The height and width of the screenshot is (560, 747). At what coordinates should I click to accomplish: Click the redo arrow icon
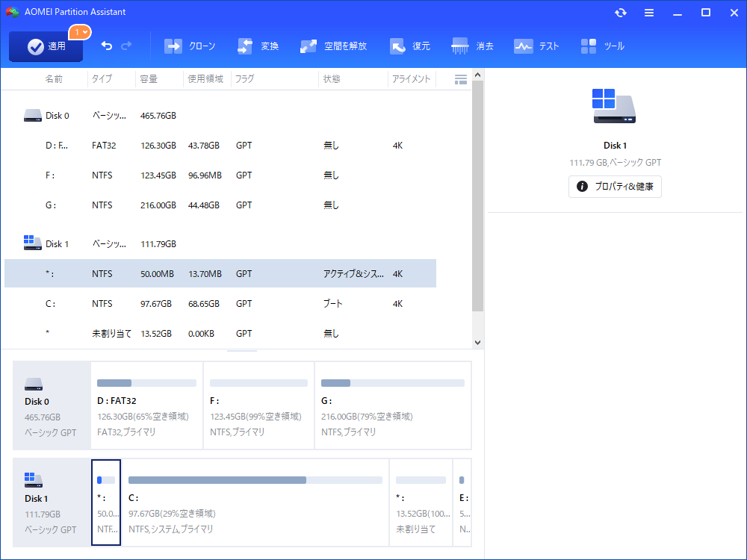pos(126,46)
